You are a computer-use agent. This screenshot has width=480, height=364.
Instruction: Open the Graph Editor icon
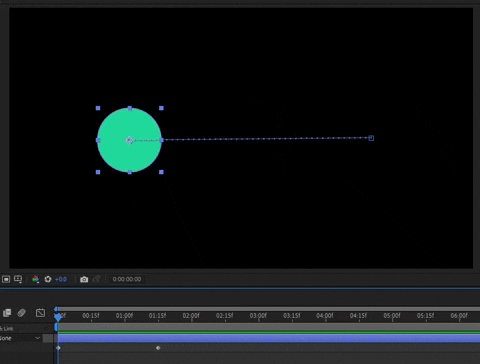tap(40, 313)
